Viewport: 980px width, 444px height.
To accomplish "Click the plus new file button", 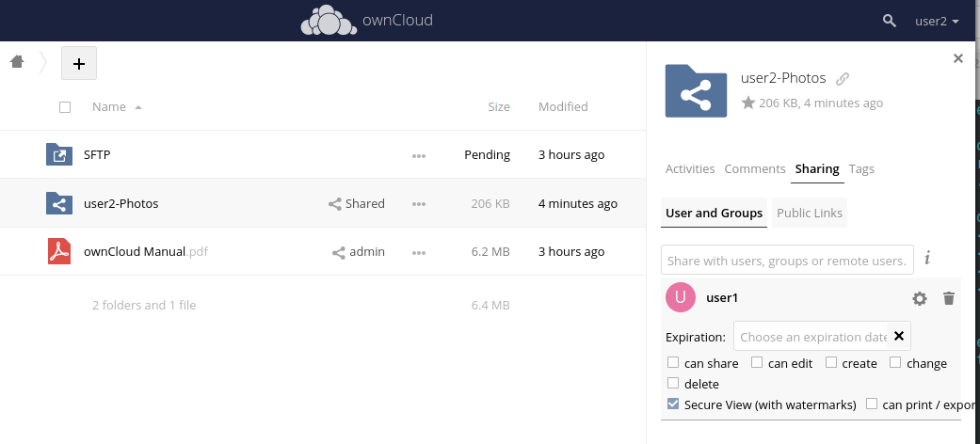I will pos(79,63).
